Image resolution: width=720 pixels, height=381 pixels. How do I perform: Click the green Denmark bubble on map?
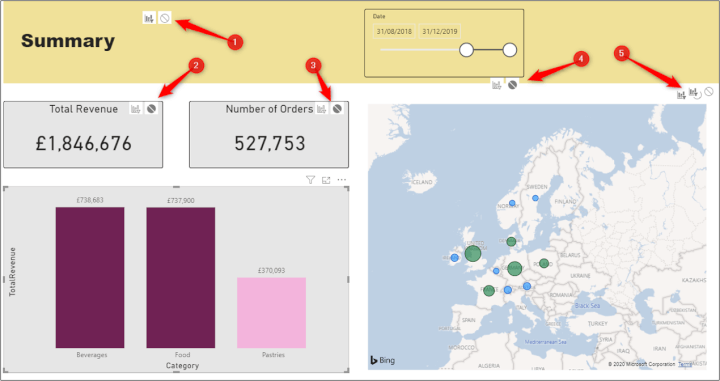coord(512,241)
